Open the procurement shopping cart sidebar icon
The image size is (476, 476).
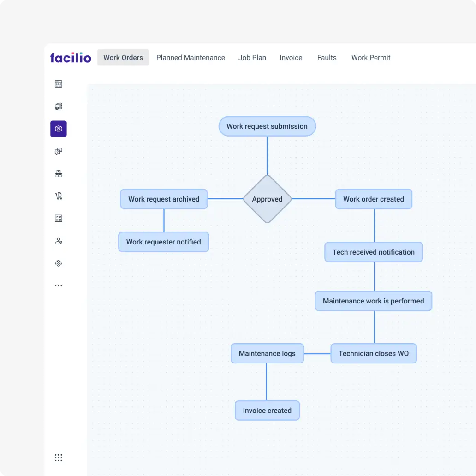(x=58, y=196)
